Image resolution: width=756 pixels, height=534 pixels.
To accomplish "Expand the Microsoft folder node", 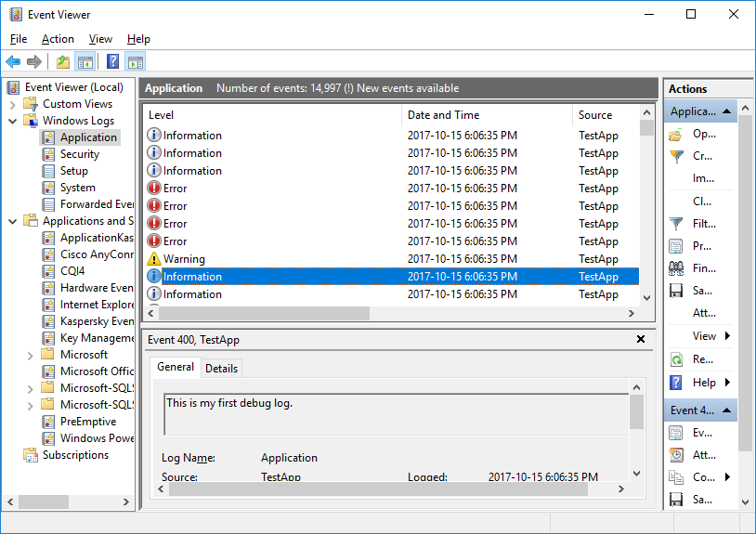I will [x=31, y=356].
